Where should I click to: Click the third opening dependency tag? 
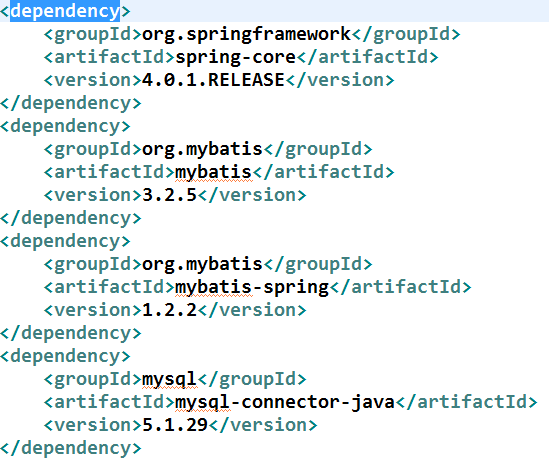(x=65, y=241)
